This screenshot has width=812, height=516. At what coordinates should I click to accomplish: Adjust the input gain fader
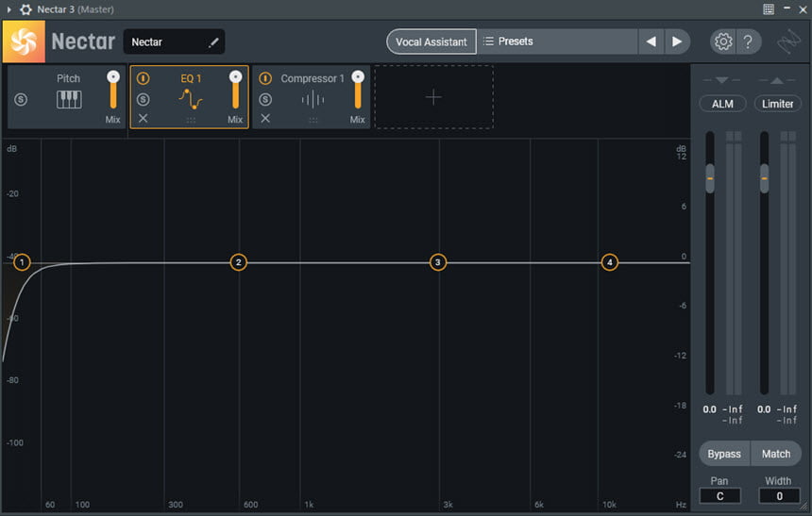point(710,178)
